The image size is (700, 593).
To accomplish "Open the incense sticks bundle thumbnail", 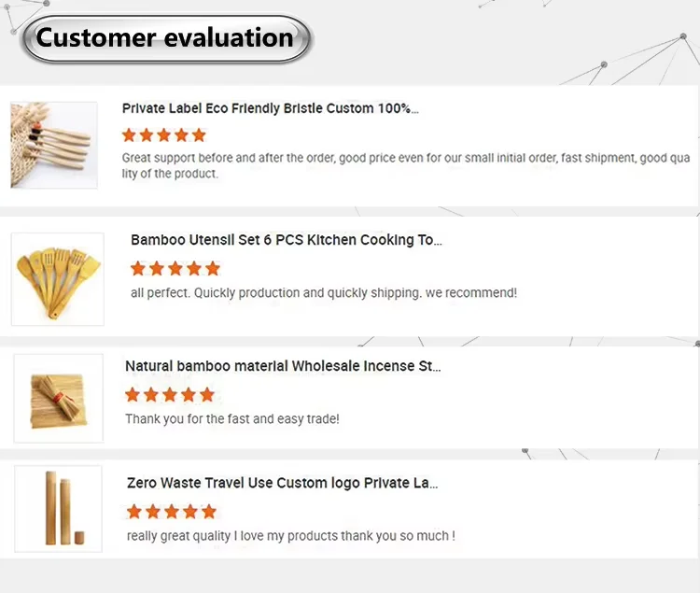I will pyautogui.click(x=58, y=397).
